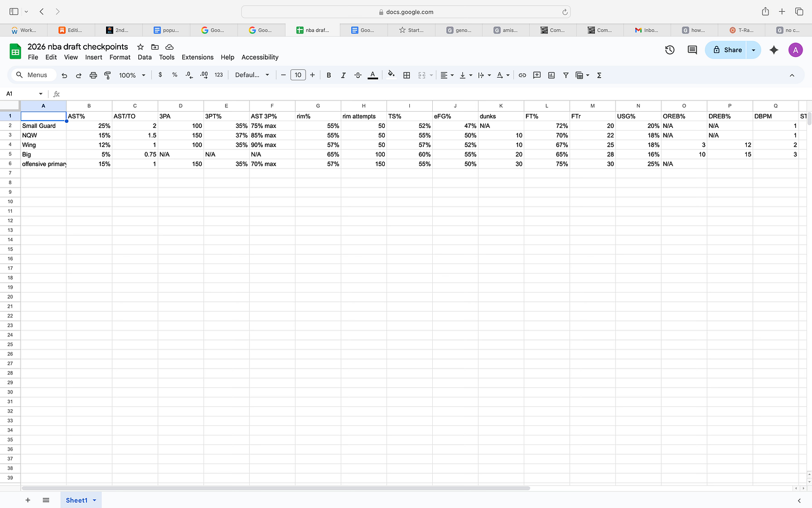Click the Safari share icon
Image resolution: width=812 pixels, height=508 pixels.
(x=765, y=11)
